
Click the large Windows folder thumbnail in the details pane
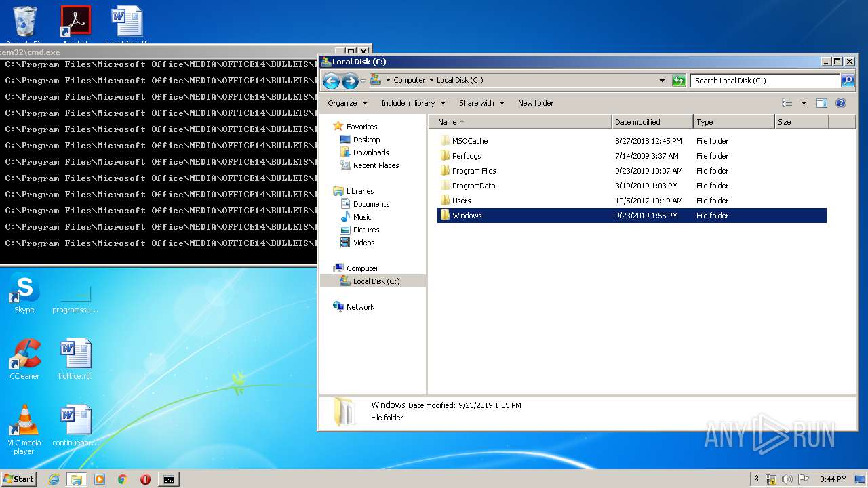345,411
